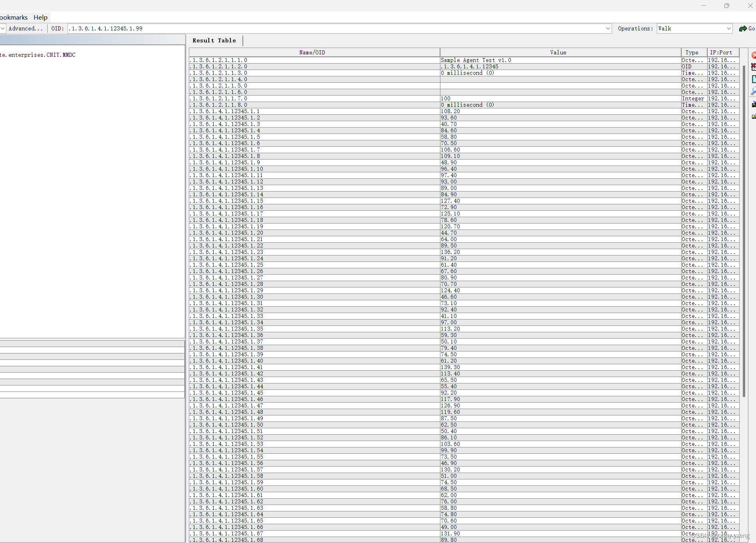Image resolution: width=756 pixels, height=543 pixels.
Task: Click the value 103.60
Action: 450,444
